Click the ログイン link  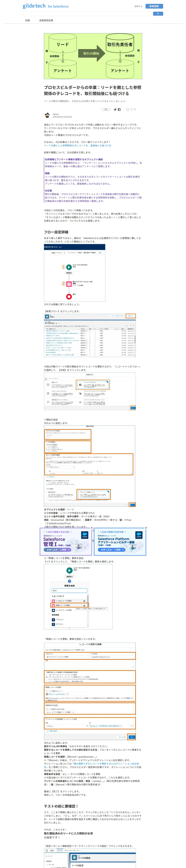[x=138, y=6]
